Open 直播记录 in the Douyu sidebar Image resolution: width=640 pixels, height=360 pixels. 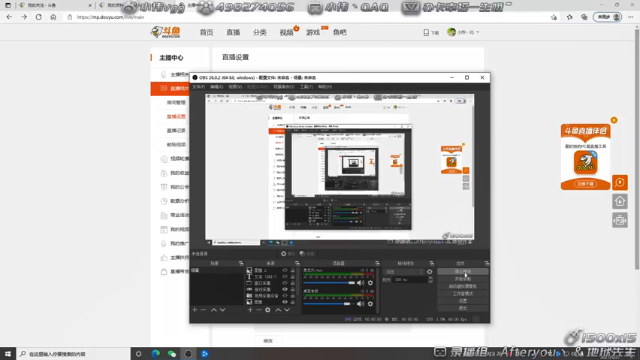[x=176, y=131]
